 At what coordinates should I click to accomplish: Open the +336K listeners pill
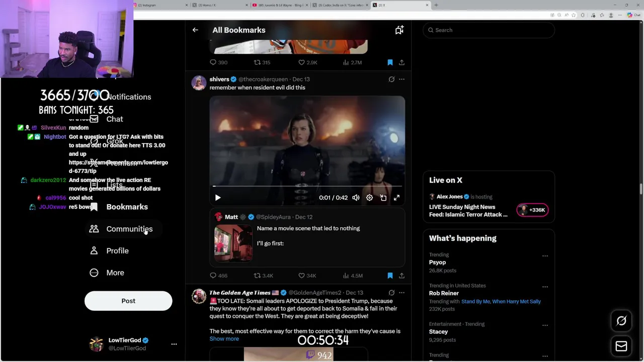coord(532,210)
